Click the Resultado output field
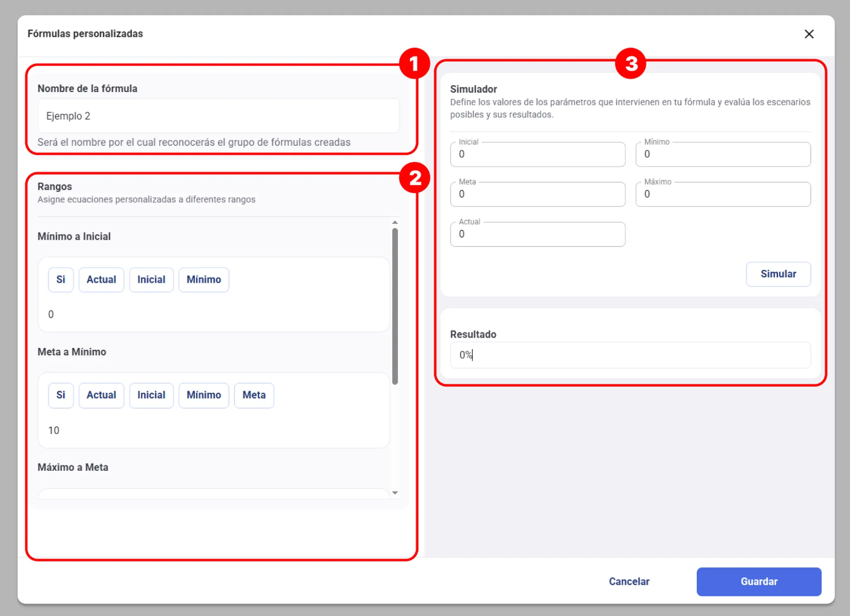850x616 pixels. pyautogui.click(x=630, y=355)
